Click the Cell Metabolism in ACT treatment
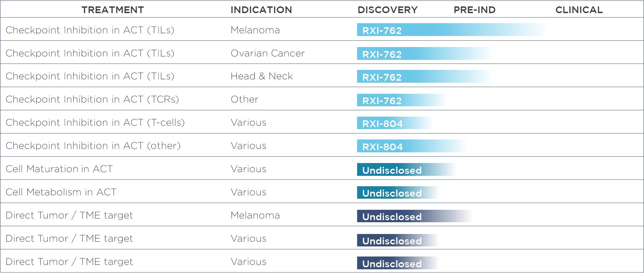 (61, 192)
